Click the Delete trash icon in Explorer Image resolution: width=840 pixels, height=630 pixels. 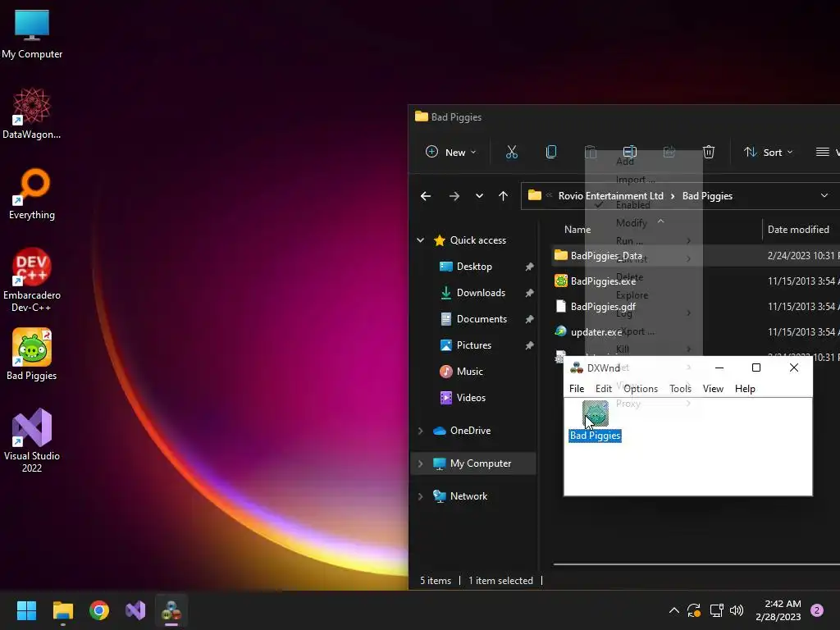tap(708, 152)
